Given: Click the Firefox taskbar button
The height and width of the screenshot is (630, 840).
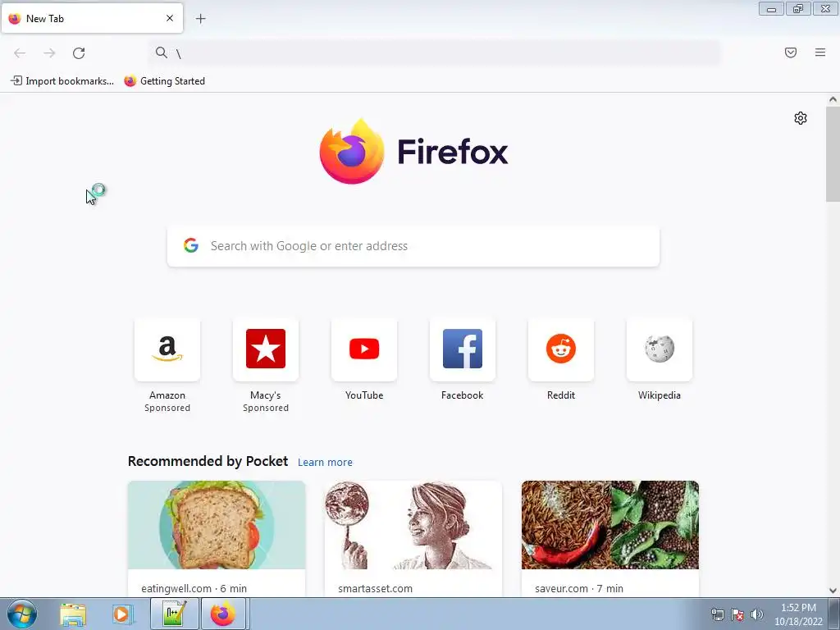Looking at the screenshot, I should tap(223, 614).
